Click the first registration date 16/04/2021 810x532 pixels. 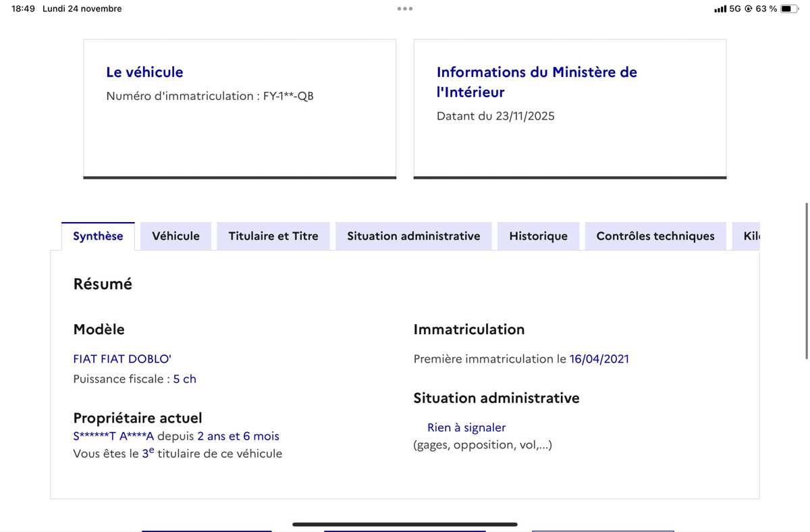point(599,359)
